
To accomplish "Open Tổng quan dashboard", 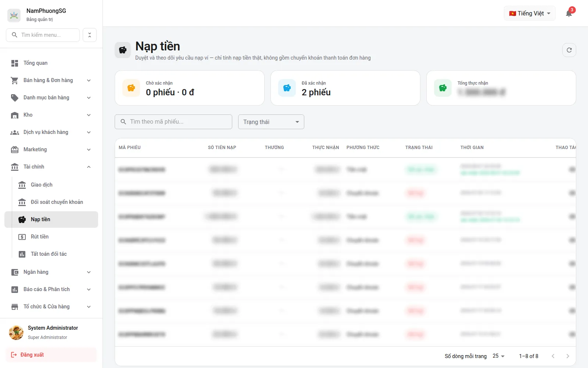I will 51,63.
